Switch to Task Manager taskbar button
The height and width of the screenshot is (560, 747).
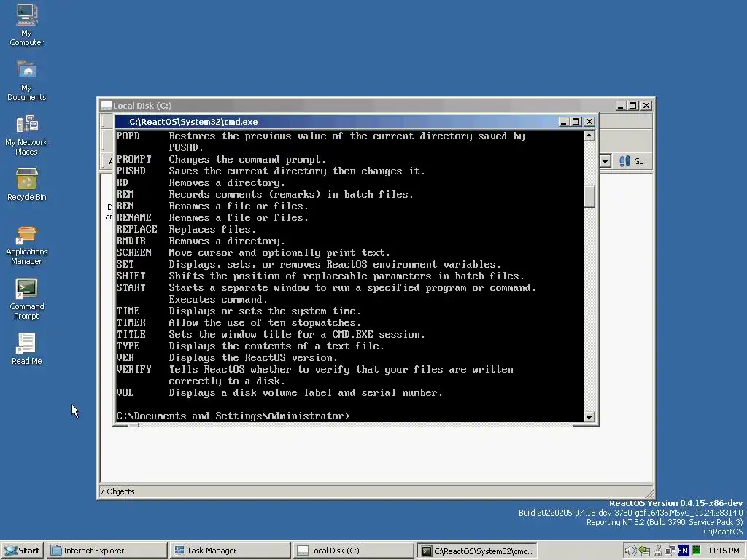(231, 551)
